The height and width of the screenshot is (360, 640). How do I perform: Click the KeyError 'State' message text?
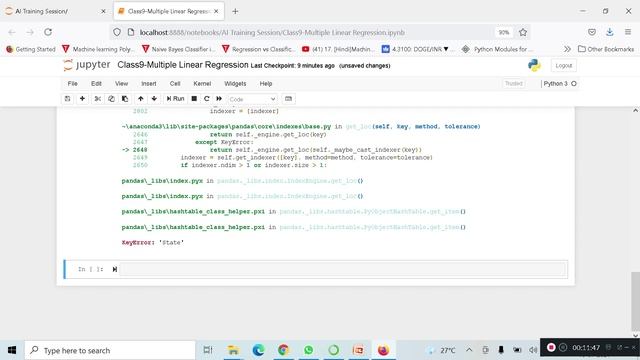153,242
